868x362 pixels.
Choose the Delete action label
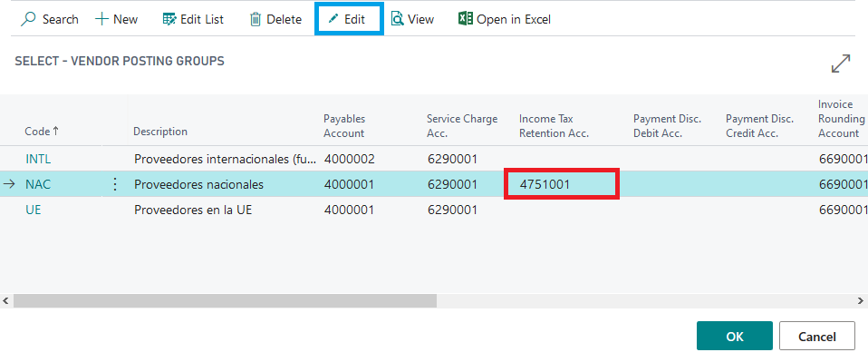tap(284, 19)
